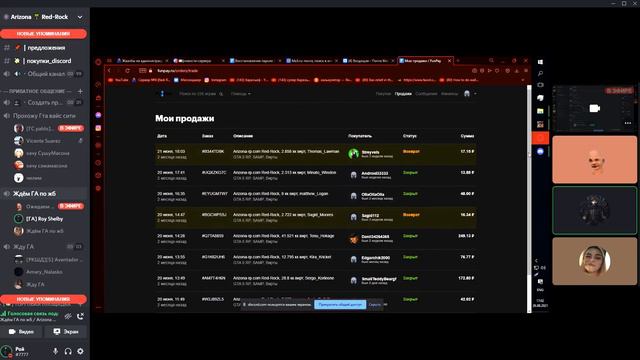Open the Финансы menu item on FunPay
The width and height of the screenshot is (640, 360).
(449, 94)
